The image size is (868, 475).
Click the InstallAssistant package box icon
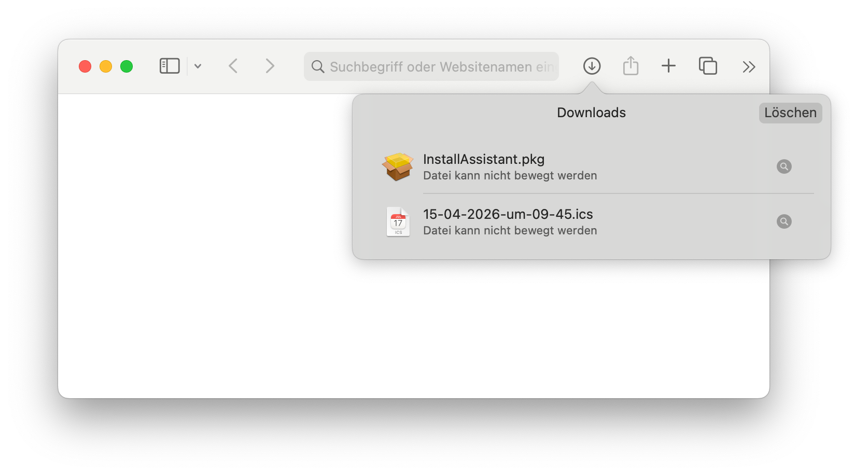[398, 166]
